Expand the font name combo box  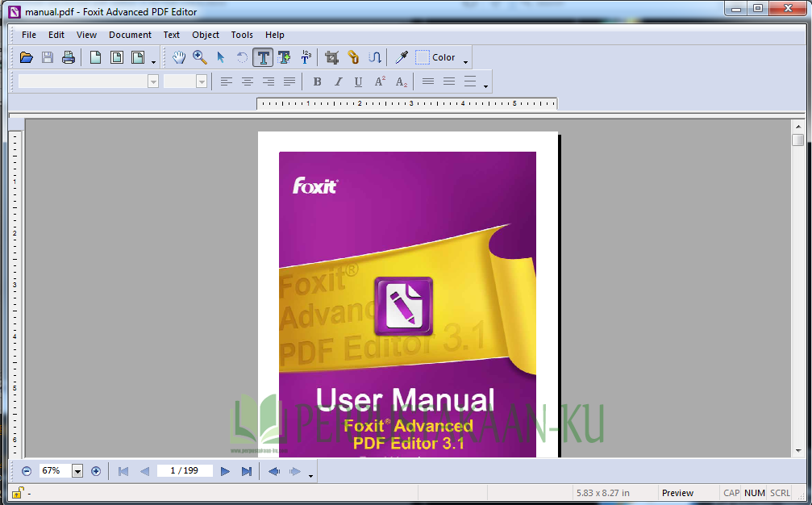tap(153, 81)
